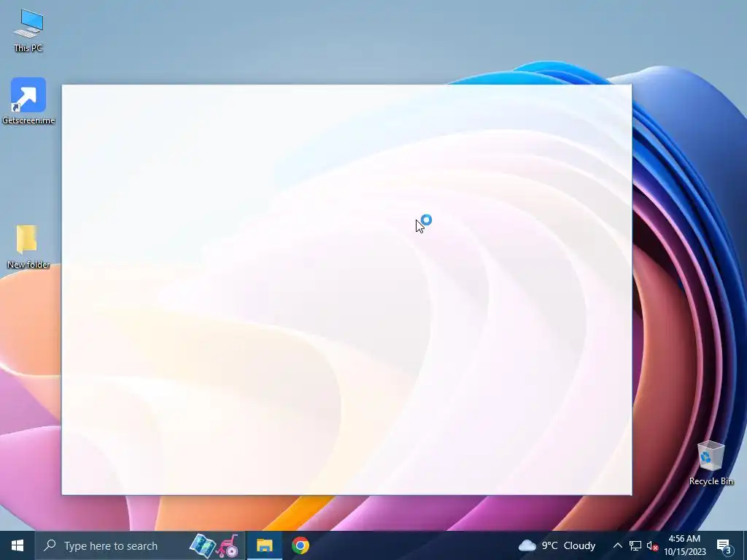Select the New folder desktop icon
The image size is (747, 560).
coord(28,247)
